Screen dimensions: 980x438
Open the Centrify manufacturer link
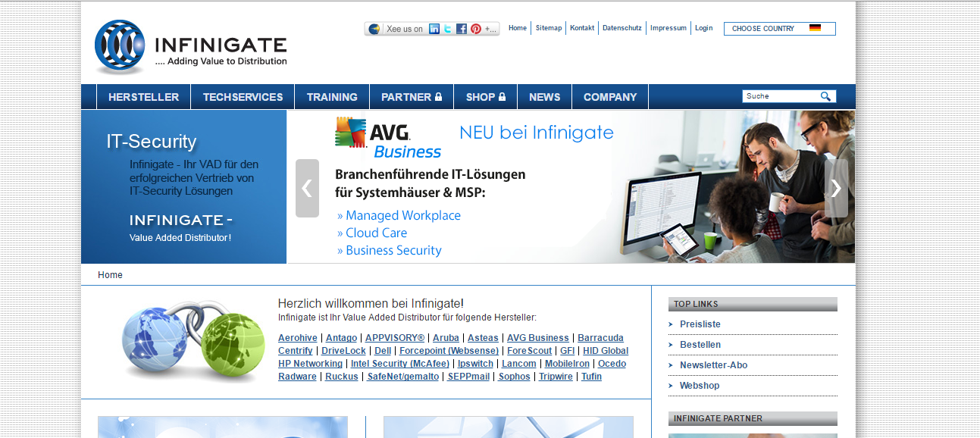[296, 351]
